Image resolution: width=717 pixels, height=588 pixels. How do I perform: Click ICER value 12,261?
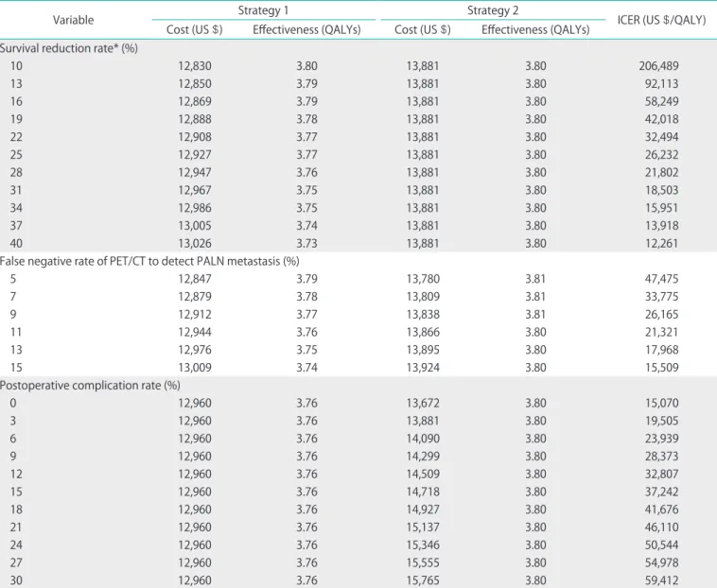tap(662, 244)
